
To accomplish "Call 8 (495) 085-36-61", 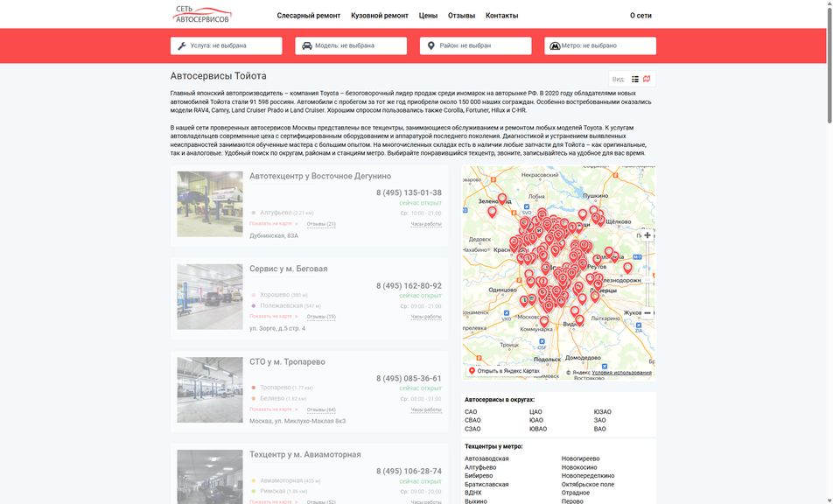I will (409, 379).
